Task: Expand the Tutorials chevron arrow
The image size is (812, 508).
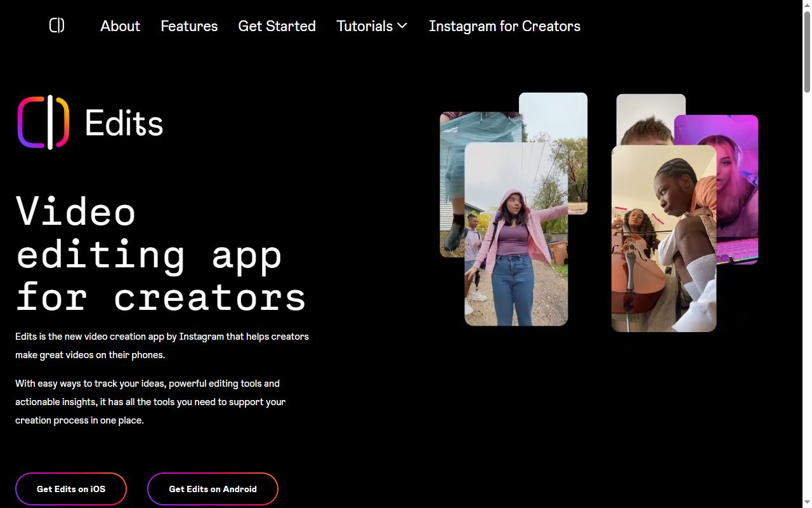Action: tap(402, 26)
